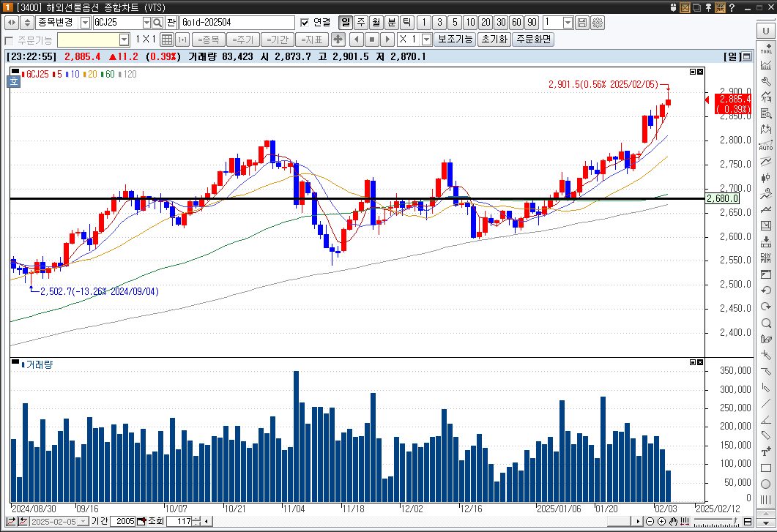Image resolution: width=777 pixels, height=532 pixels.
Task: Select the 90 interval button
Action: [x=532, y=22]
